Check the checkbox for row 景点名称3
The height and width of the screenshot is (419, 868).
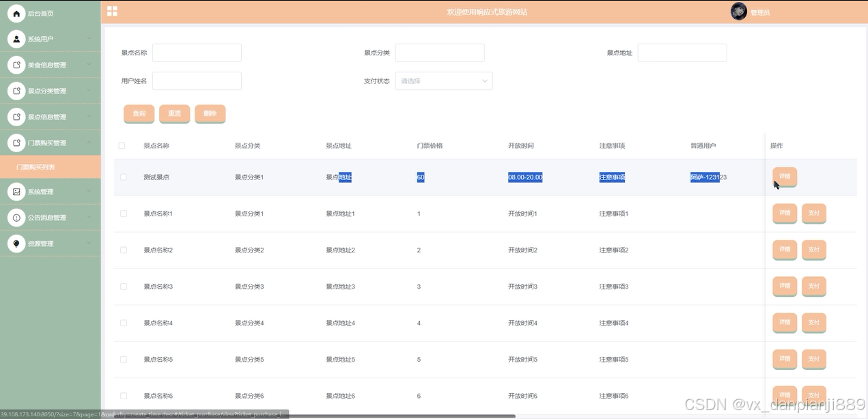pos(124,287)
